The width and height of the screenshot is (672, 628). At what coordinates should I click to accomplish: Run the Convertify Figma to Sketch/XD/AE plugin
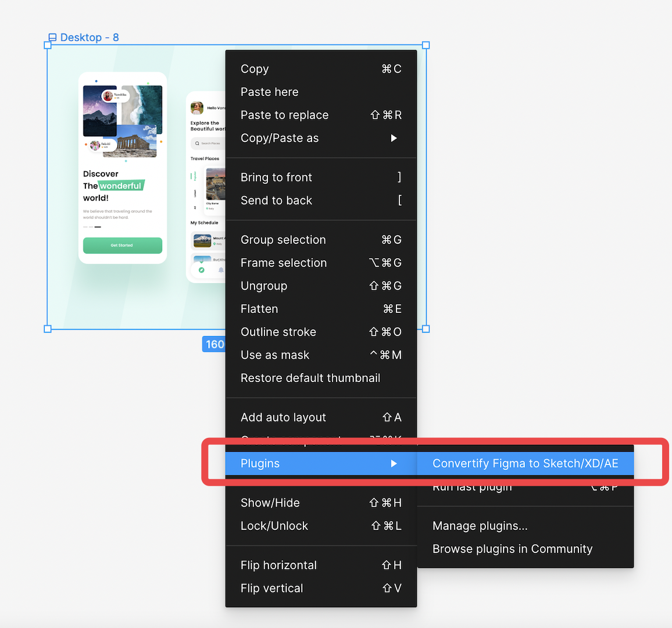point(524,463)
